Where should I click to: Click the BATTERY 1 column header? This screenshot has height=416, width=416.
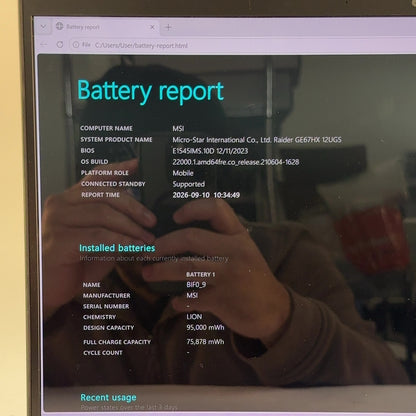201,274
